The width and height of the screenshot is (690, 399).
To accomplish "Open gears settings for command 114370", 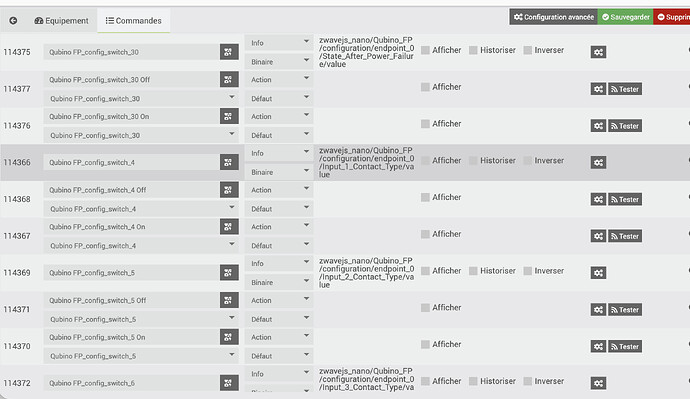I will pyautogui.click(x=598, y=347).
